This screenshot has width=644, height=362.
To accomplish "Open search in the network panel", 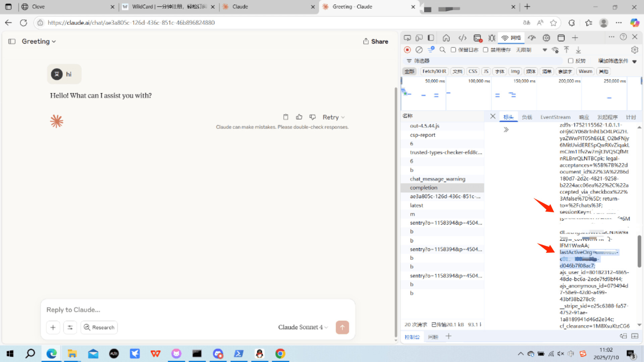I will (442, 50).
